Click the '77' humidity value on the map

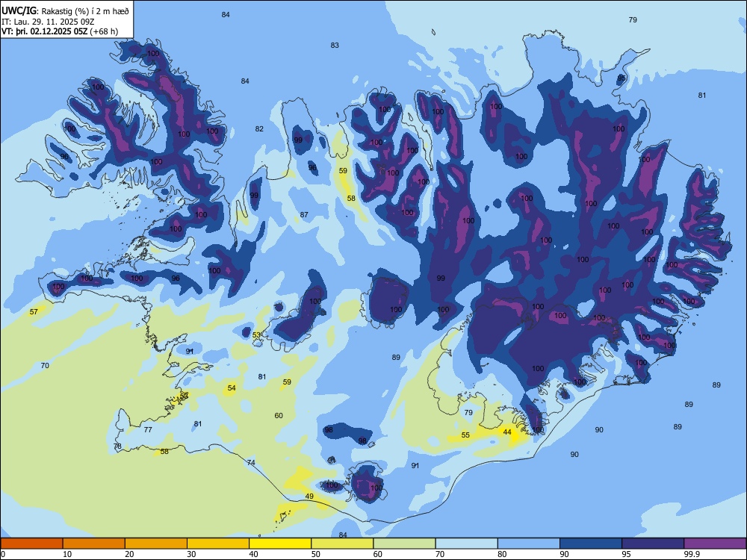coord(148,429)
